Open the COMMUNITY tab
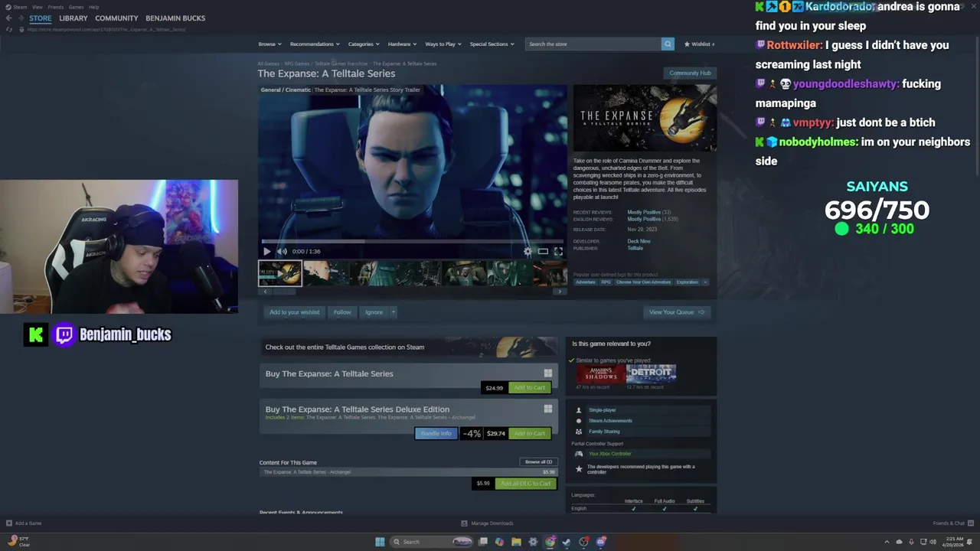The height and width of the screenshot is (551, 980). (x=116, y=18)
